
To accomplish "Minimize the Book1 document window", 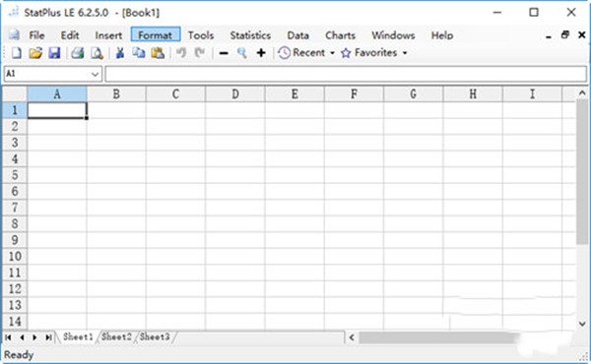I will coord(549,36).
